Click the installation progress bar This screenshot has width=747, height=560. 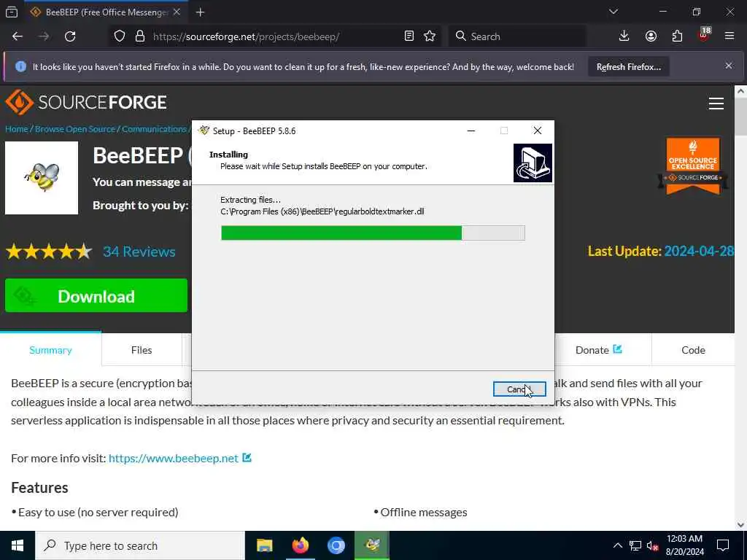point(373,233)
